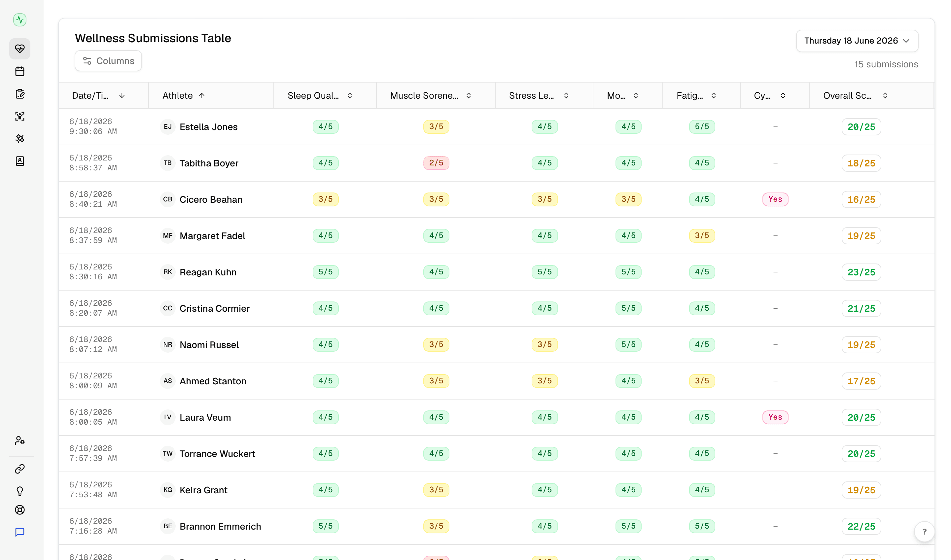951x560 pixels.
Task: Open the bandage injury icon in sidebar
Action: click(x=19, y=138)
